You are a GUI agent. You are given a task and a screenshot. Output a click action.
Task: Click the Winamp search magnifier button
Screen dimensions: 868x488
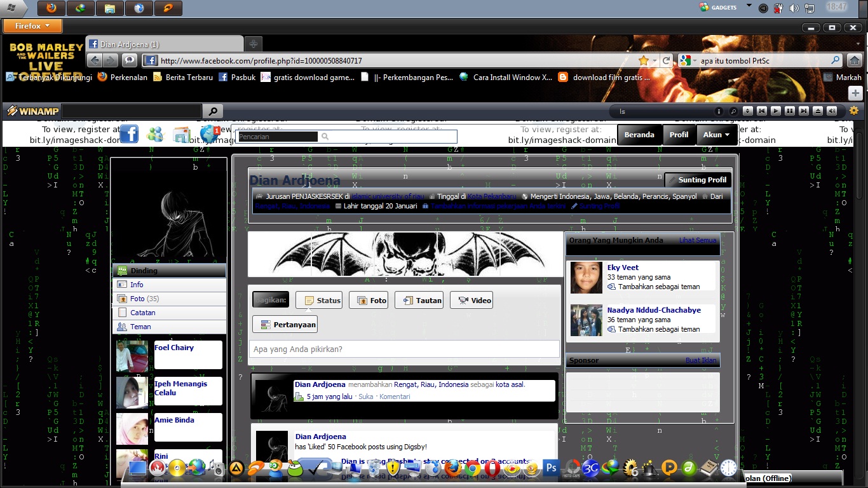point(213,111)
